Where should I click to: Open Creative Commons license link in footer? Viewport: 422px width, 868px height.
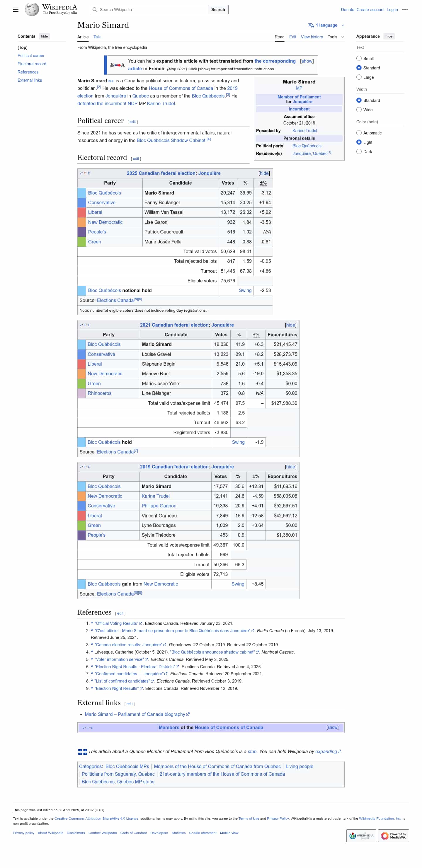pyautogui.click(x=96, y=818)
